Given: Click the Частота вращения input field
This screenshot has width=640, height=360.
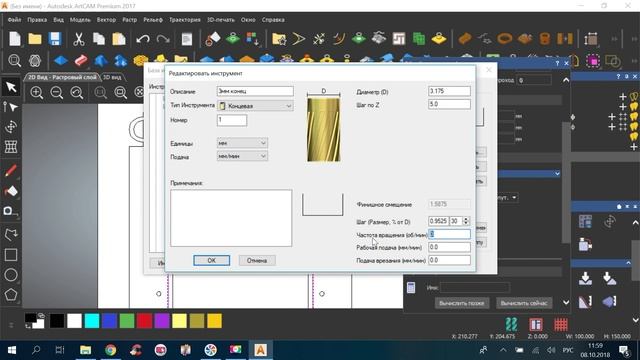Looking at the screenshot, I should (x=449, y=234).
